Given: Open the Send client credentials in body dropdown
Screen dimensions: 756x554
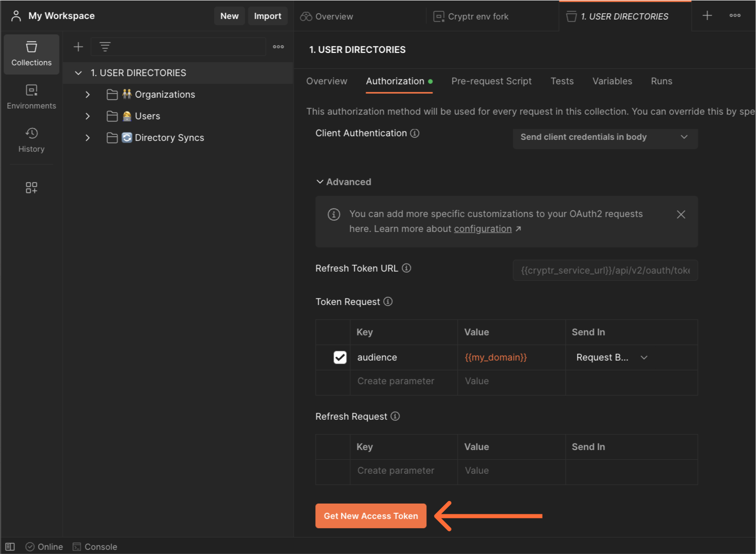Looking at the screenshot, I should pos(605,137).
